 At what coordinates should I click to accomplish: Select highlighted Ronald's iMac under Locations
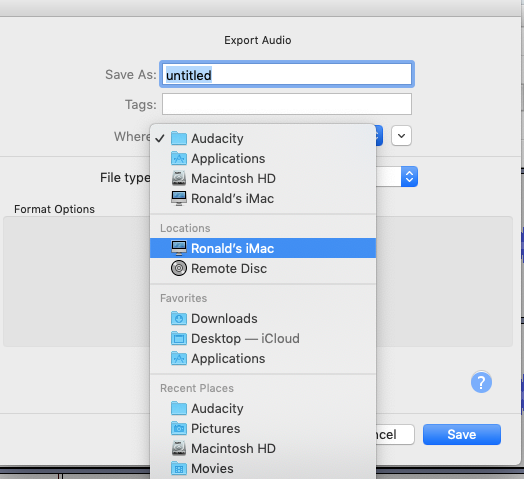click(x=263, y=248)
